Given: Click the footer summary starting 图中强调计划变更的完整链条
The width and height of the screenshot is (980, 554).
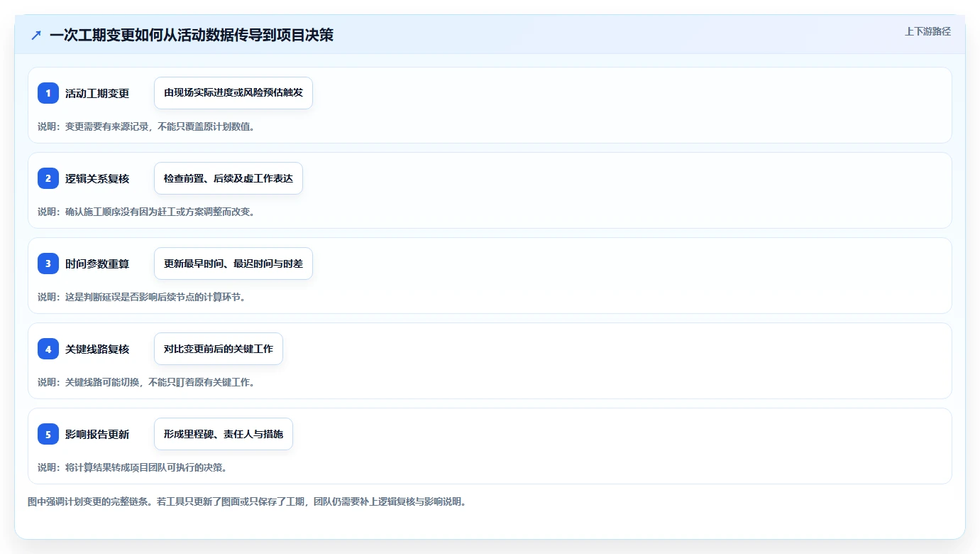Looking at the screenshot, I should point(247,501).
